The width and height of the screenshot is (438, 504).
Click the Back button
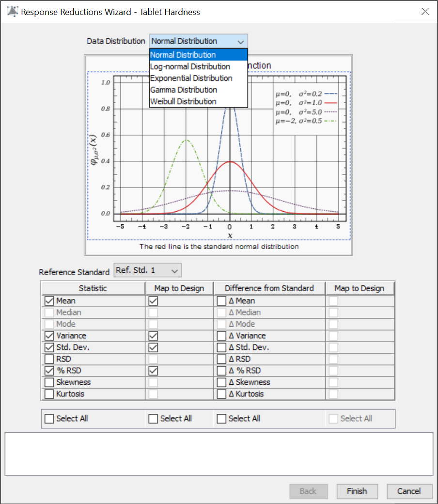308,491
